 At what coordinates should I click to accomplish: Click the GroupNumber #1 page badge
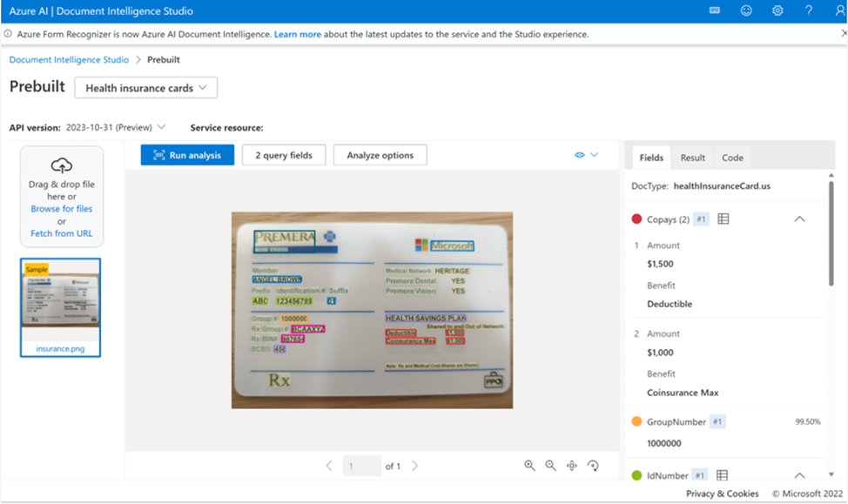pyautogui.click(x=717, y=421)
